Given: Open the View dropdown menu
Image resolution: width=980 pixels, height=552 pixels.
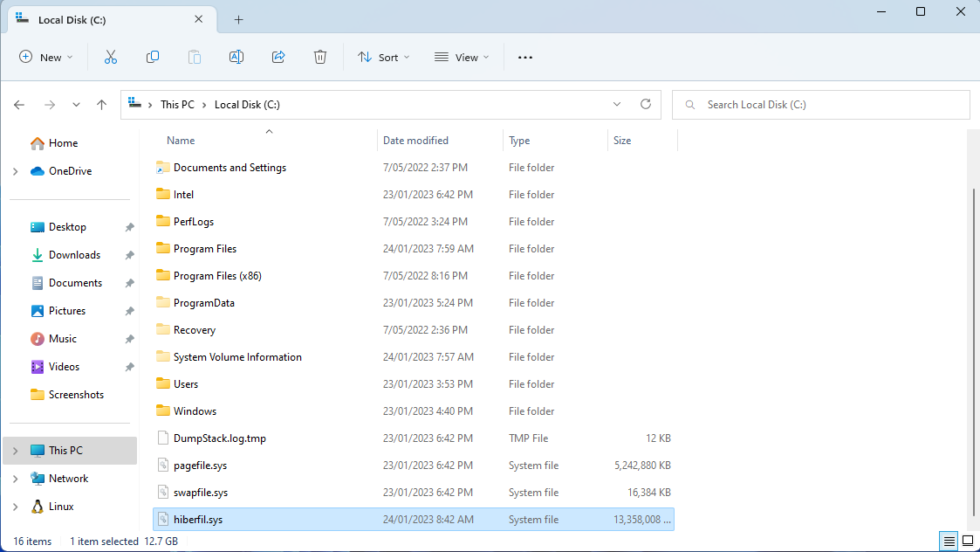Looking at the screenshot, I should [462, 57].
